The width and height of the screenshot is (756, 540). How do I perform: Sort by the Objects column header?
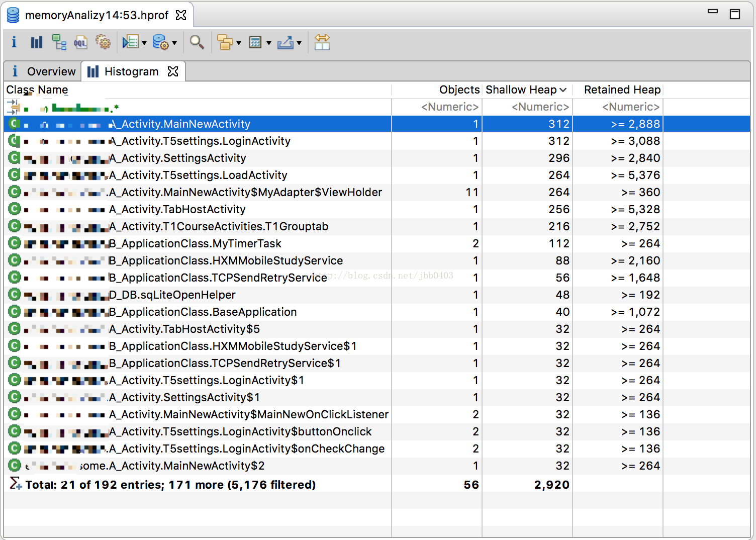437,90
